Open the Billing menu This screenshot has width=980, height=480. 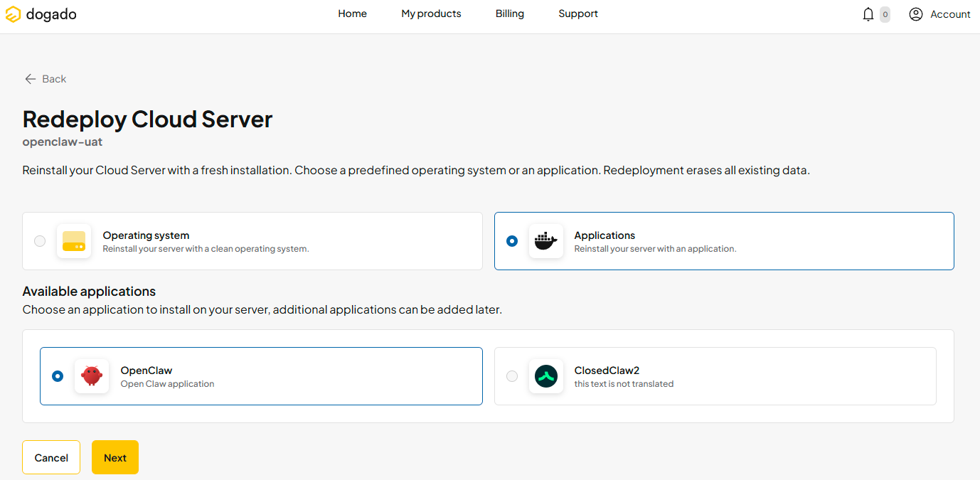pos(510,14)
